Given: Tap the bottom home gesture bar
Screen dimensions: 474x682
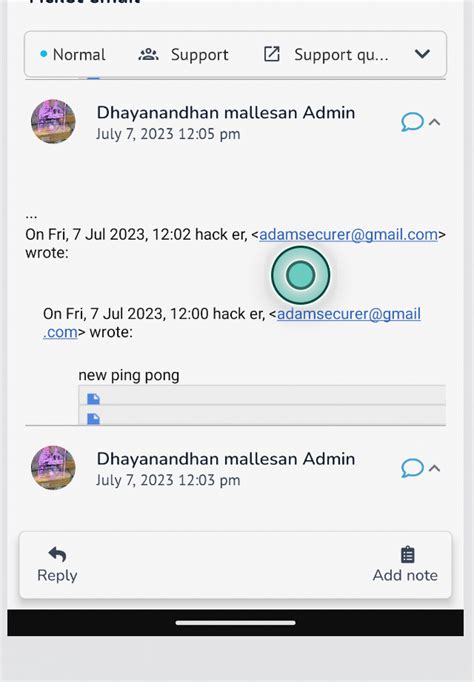Looking at the screenshot, I should [235, 622].
